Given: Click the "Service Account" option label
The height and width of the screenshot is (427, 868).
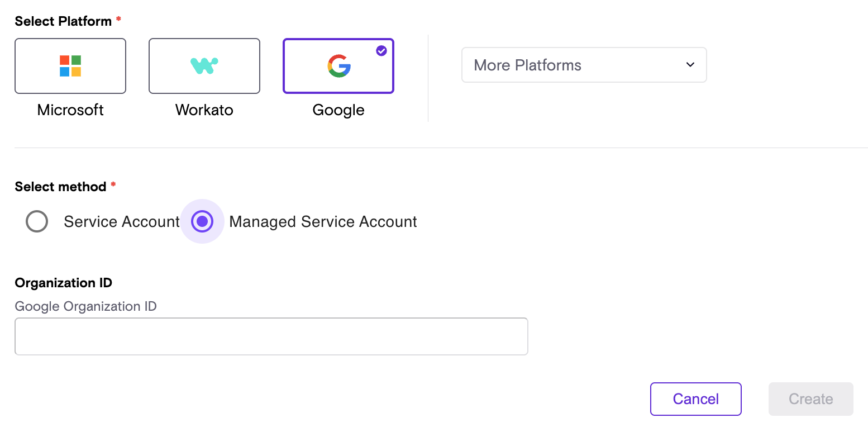Looking at the screenshot, I should coord(121,222).
